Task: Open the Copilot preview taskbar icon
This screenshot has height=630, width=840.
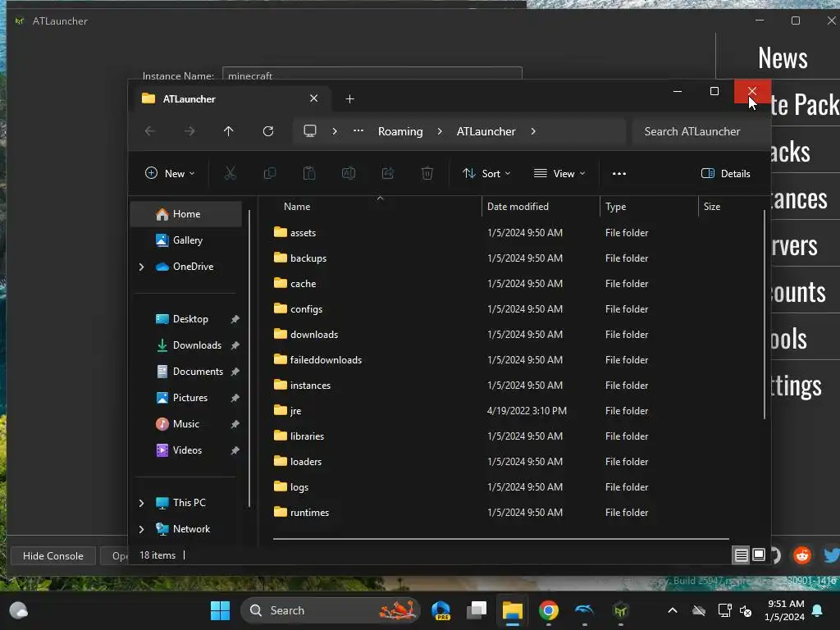Action: (x=441, y=610)
